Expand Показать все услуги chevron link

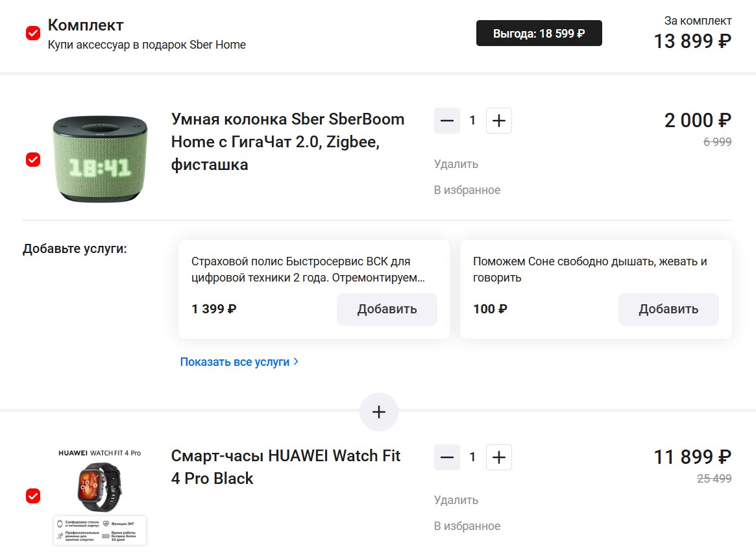click(x=239, y=361)
